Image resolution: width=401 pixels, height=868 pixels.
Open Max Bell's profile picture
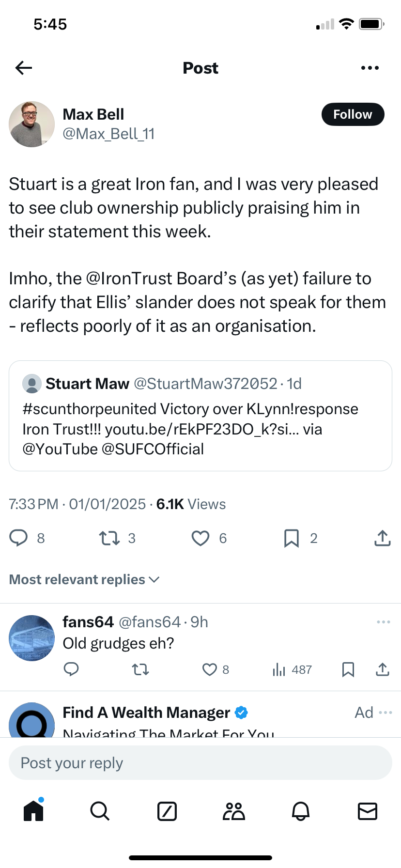click(x=32, y=124)
